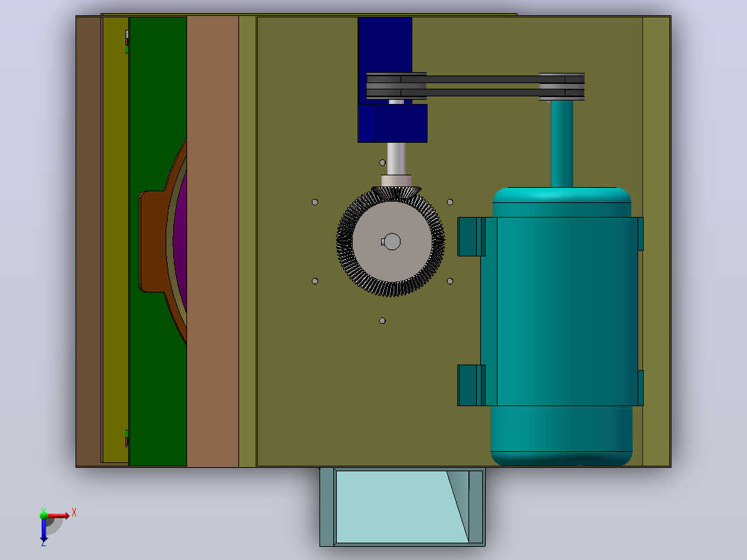Pick the purple disc behind the brown plate
The image size is (747, 560).
tap(180, 242)
